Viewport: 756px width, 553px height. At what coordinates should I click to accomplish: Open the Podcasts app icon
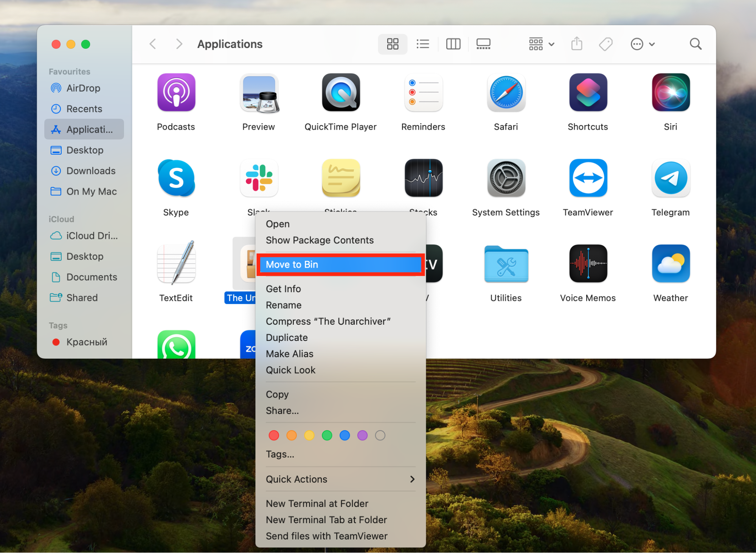click(x=176, y=93)
